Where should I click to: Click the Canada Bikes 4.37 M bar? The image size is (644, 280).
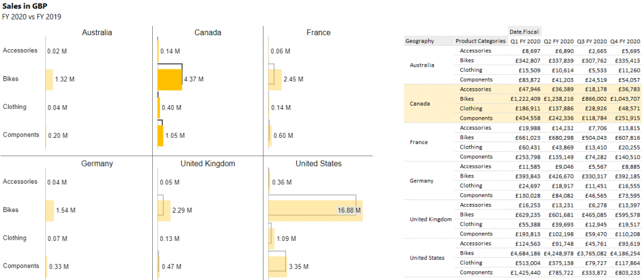[169, 79]
